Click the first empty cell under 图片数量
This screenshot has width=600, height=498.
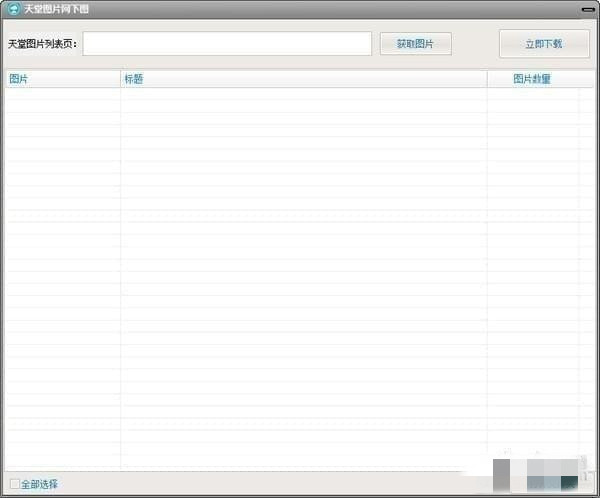pos(532,94)
